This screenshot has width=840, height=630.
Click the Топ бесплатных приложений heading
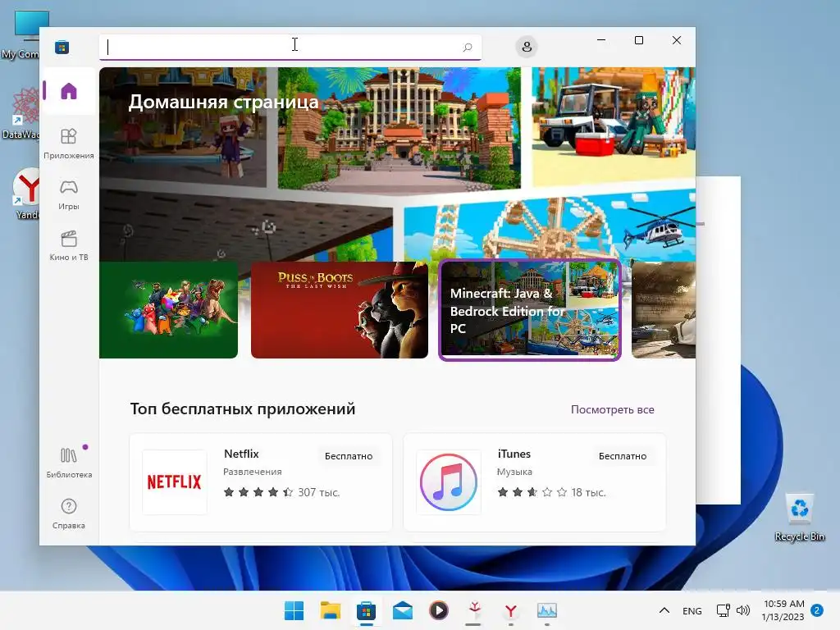click(243, 409)
